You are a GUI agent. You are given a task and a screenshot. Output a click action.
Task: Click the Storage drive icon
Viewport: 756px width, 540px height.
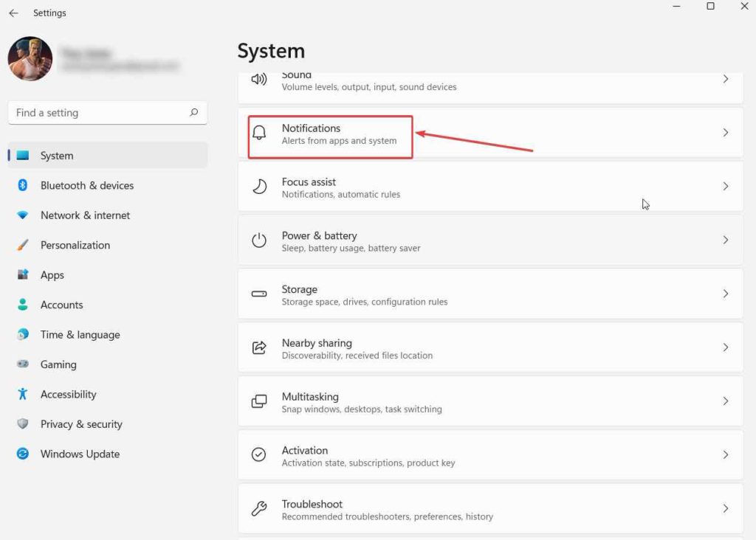pyautogui.click(x=258, y=294)
